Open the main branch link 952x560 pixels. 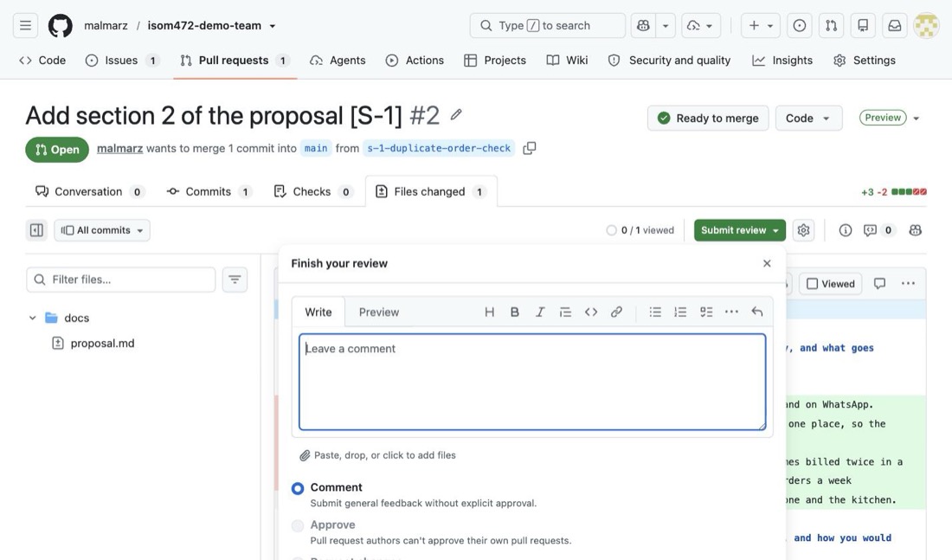point(316,148)
